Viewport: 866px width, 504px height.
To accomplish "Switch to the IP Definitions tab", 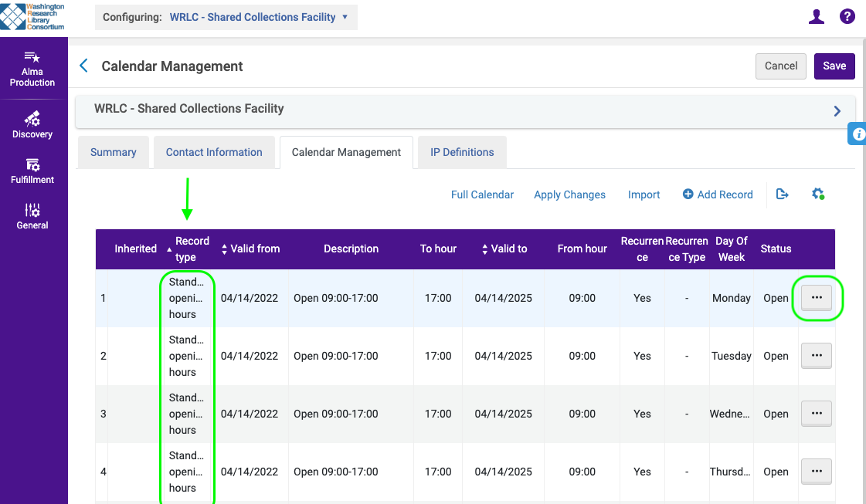I will [x=462, y=152].
